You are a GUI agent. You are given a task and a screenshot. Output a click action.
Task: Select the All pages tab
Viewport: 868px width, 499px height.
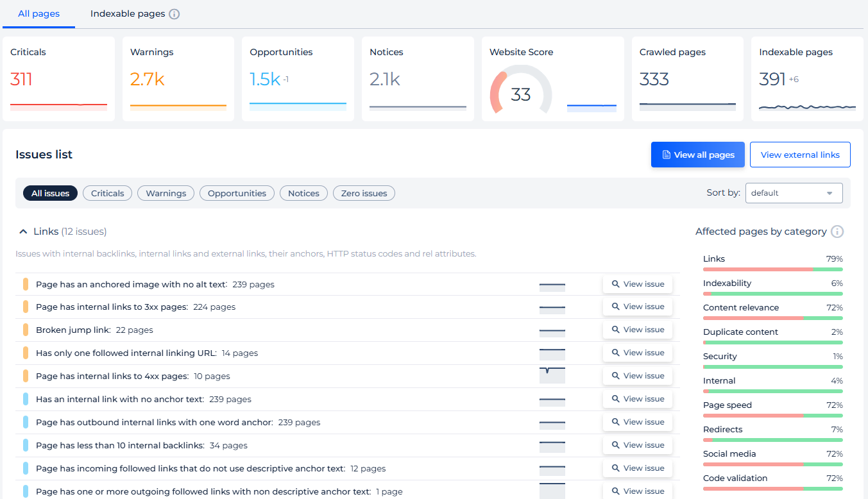(x=38, y=13)
